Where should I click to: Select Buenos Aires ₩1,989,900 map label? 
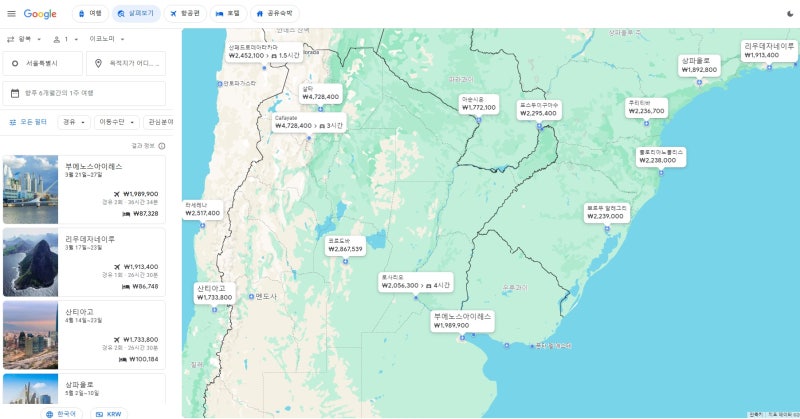point(462,321)
